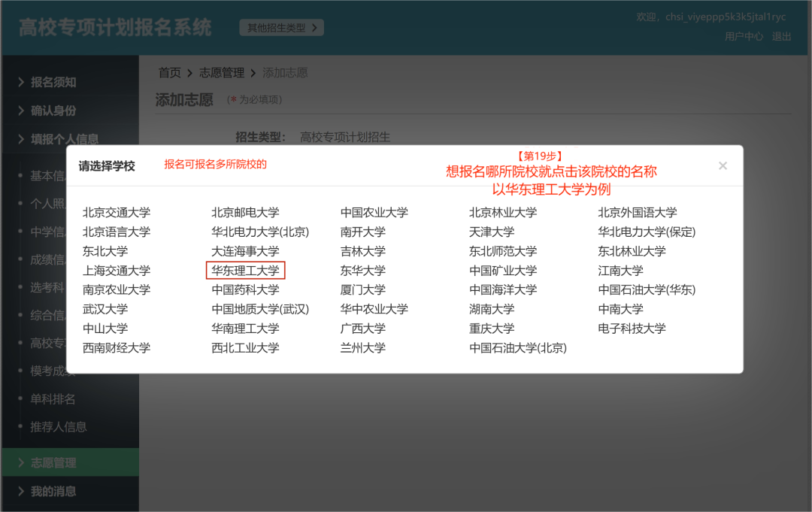Go to 用户中心
Image resolution: width=812 pixels, height=512 pixels.
744,36
